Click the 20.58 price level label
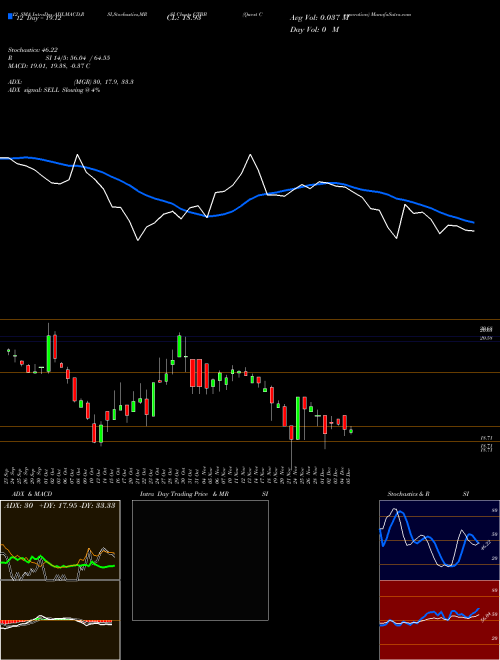The image size is (500, 660). [x=487, y=338]
